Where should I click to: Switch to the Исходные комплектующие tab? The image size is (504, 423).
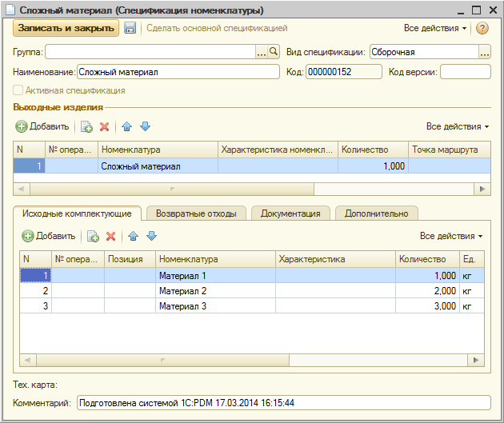click(77, 213)
